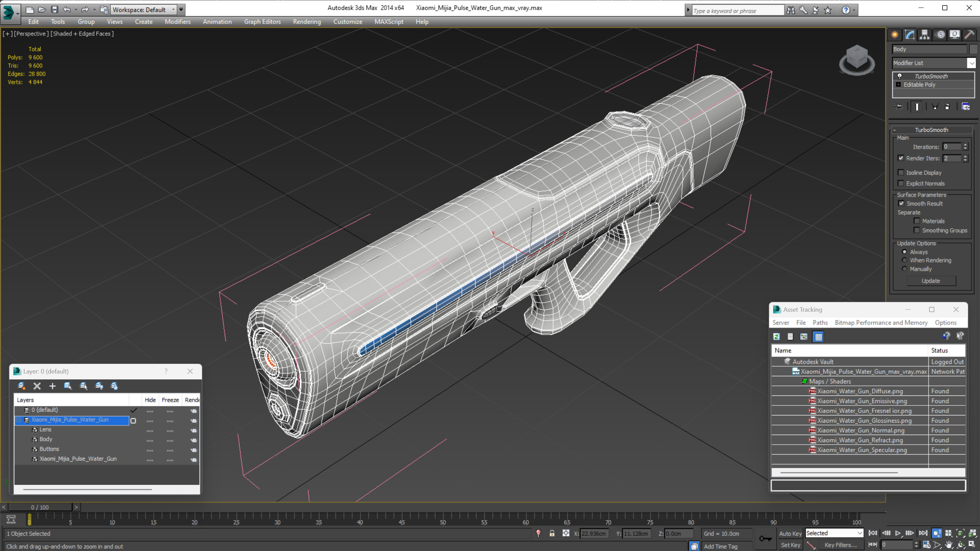
Task: Toggle show end result icon
Action: [x=917, y=106]
